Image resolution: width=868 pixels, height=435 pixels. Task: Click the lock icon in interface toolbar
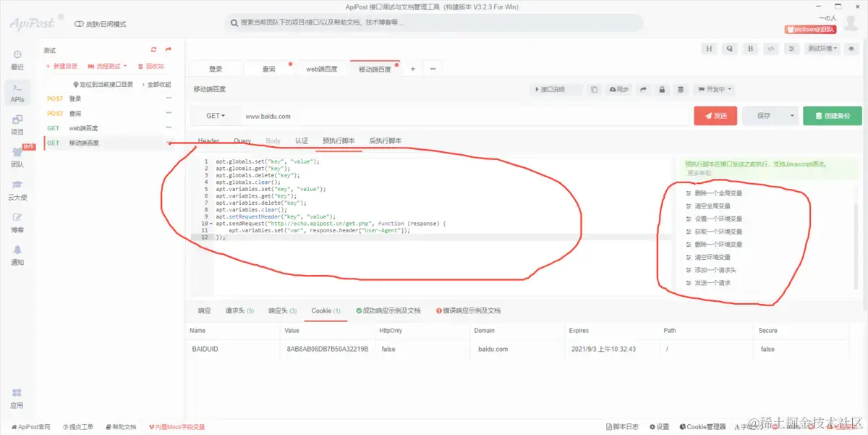click(x=662, y=90)
